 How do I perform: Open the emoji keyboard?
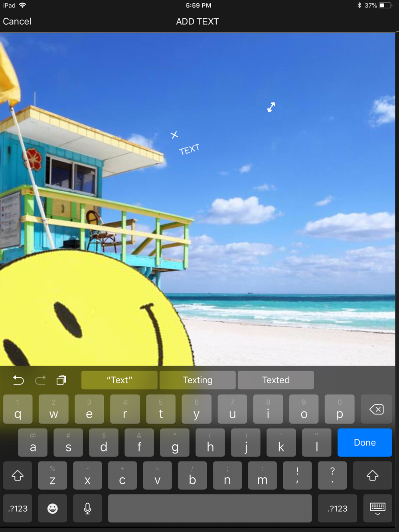(52, 508)
